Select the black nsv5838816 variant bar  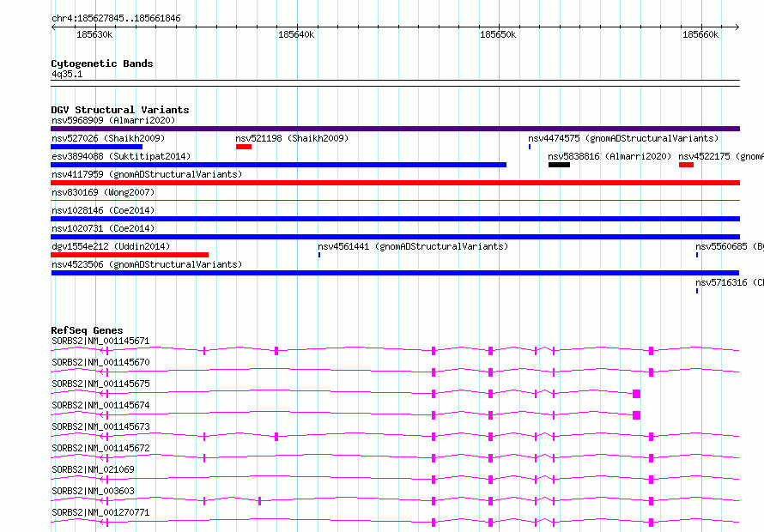[x=559, y=165]
